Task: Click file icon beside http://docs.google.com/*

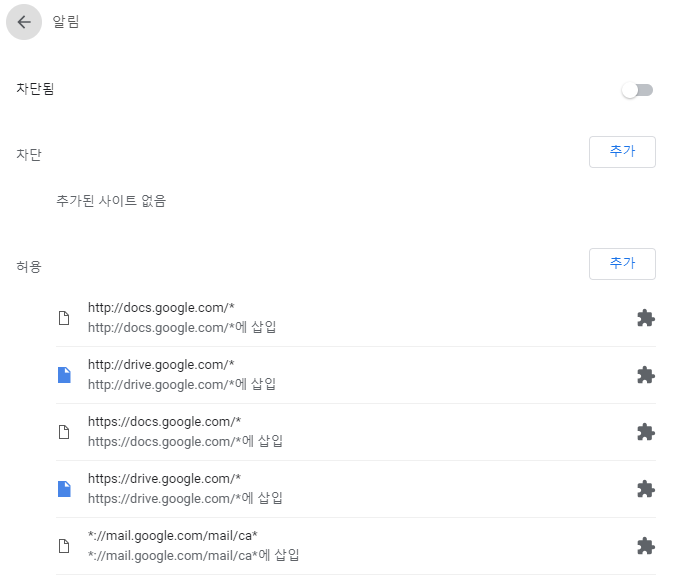Action: coord(64,318)
